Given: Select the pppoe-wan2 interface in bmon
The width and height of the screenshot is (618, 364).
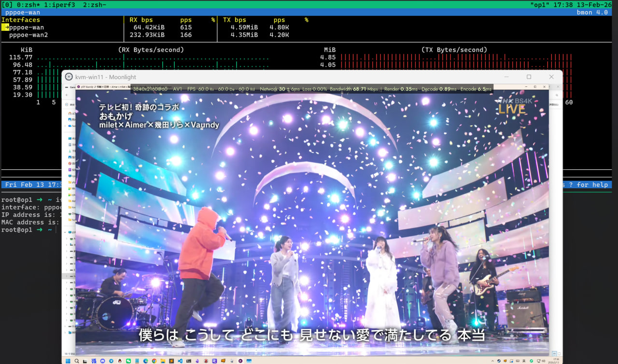Looking at the screenshot, I should point(28,35).
